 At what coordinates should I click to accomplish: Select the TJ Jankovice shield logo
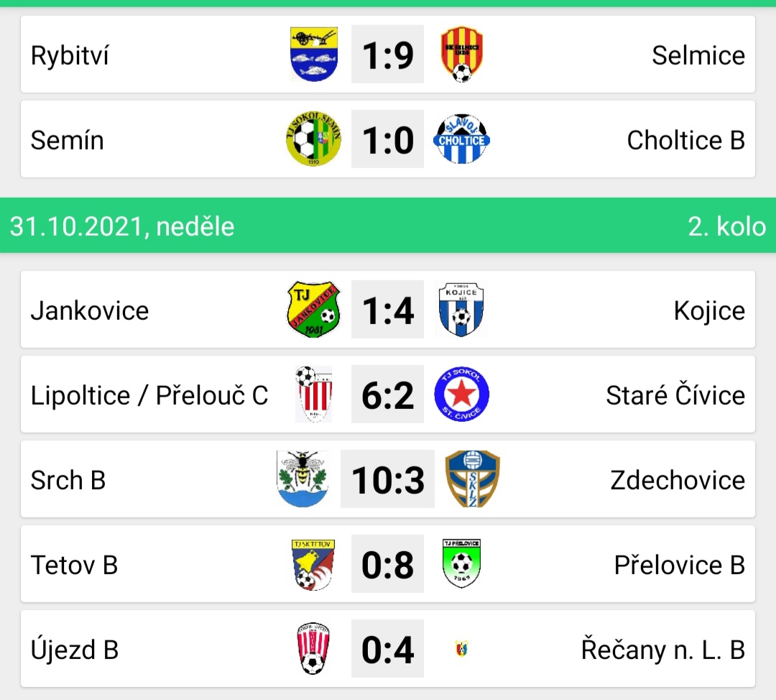tap(314, 310)
